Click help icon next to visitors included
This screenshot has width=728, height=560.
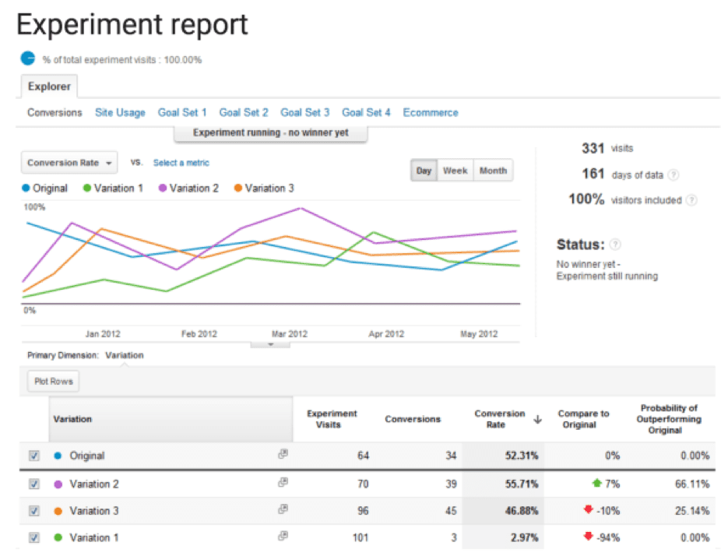691,200
